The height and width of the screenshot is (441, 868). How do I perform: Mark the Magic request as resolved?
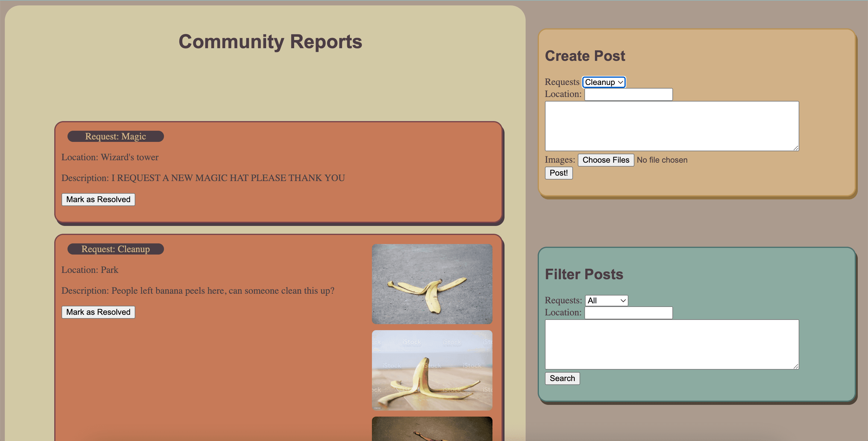(x=98, y=199)
